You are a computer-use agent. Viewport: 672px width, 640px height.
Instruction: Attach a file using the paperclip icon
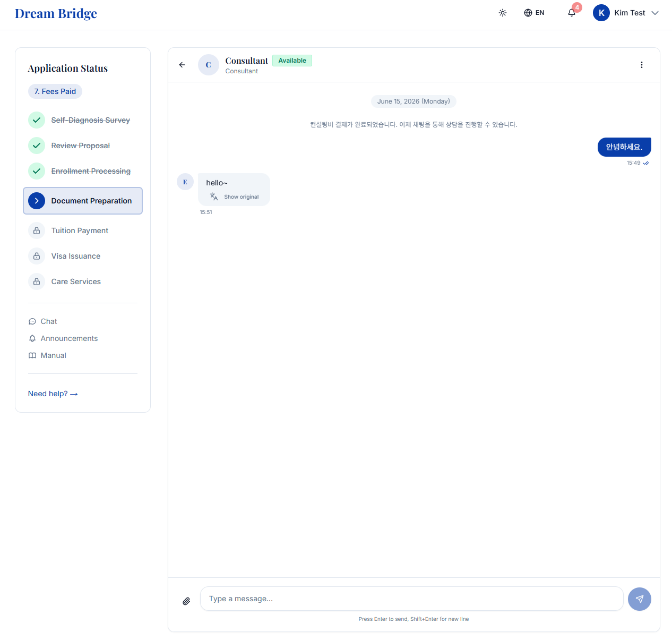[x=186, y=601]
